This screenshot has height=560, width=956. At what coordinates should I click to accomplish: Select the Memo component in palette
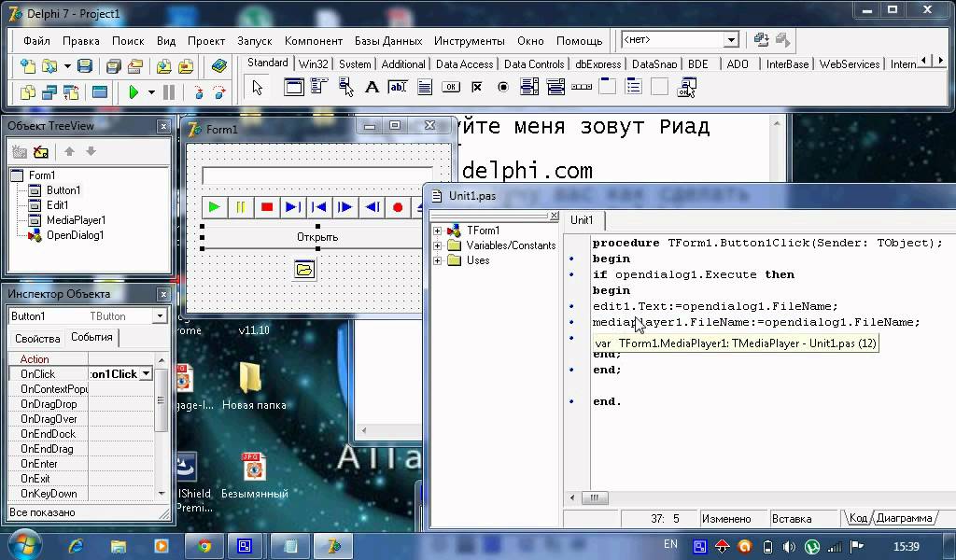click(425, 87)
